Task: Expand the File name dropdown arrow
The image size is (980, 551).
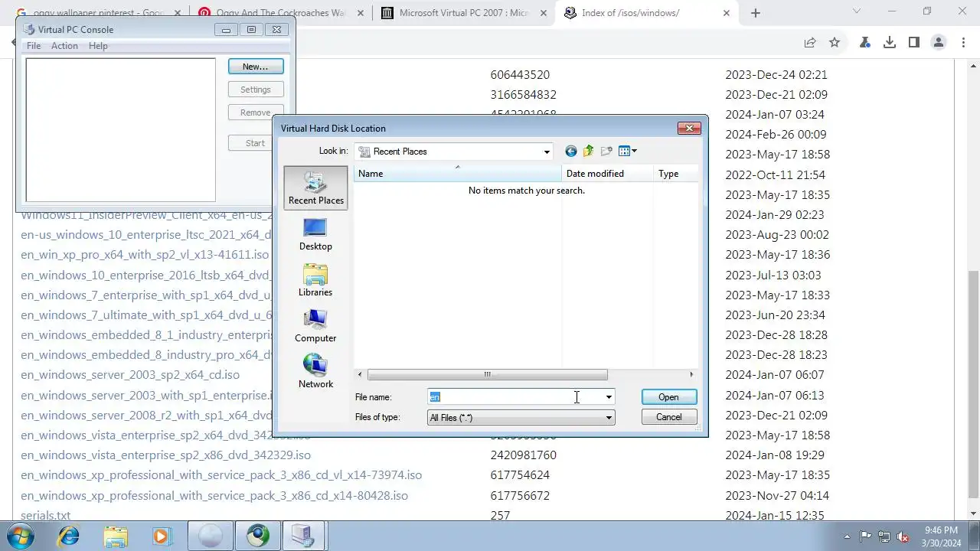Action: tap(609, 397)
